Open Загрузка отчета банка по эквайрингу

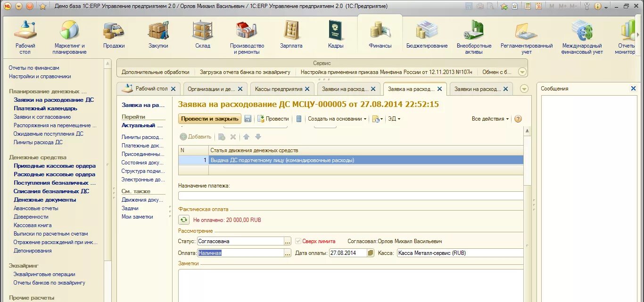[245, 72]
